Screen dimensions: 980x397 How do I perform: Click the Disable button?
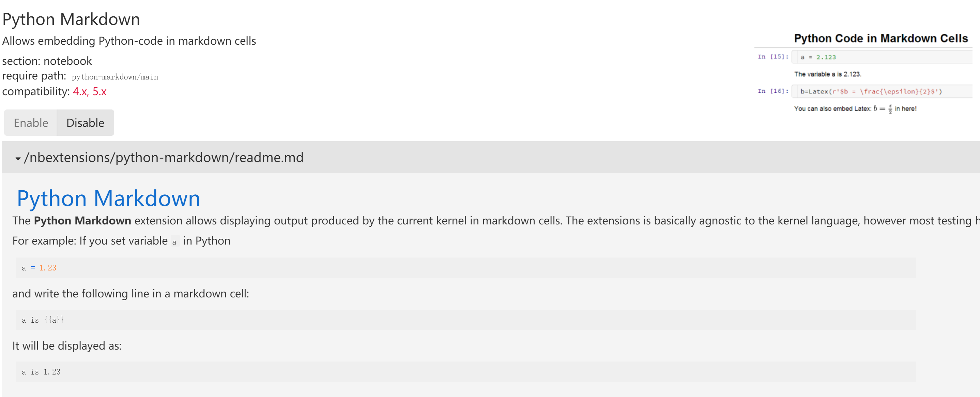tap(85, 123)
